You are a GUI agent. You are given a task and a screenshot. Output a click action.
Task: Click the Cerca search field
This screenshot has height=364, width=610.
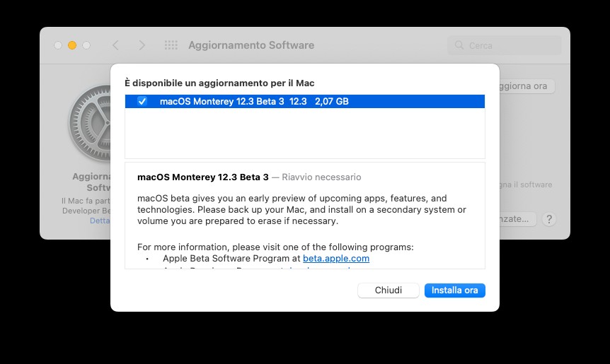point(505,45)
